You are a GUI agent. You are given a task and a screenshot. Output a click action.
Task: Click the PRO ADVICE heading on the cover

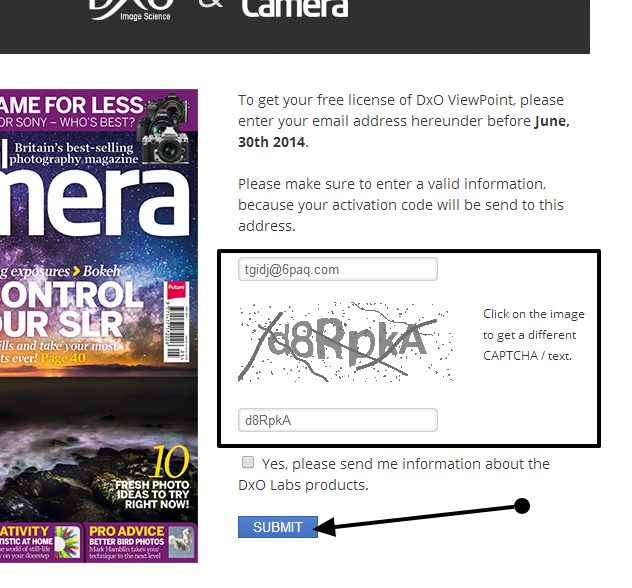pyautogui.click(x=127, y=531)
